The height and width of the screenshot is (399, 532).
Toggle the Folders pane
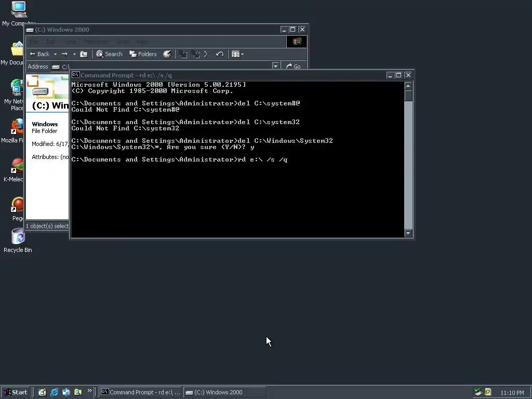pyautogui.click(x=143, y=54)
